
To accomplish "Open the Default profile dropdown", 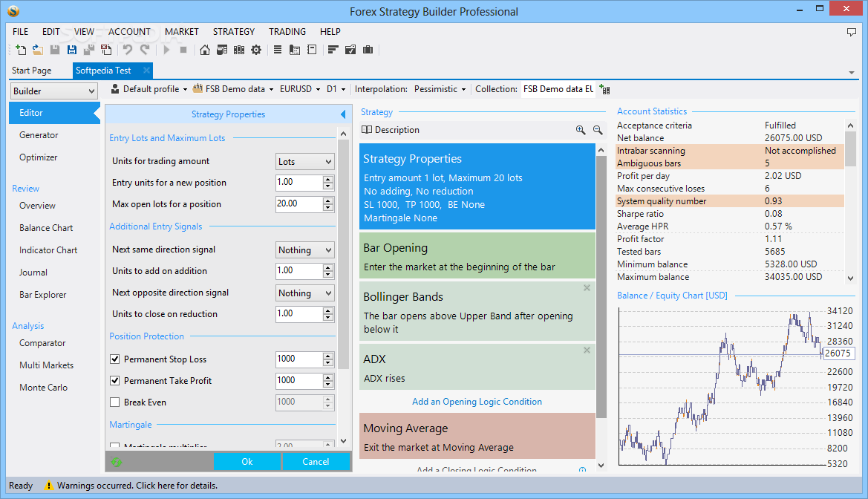I will tap(149, 89).
